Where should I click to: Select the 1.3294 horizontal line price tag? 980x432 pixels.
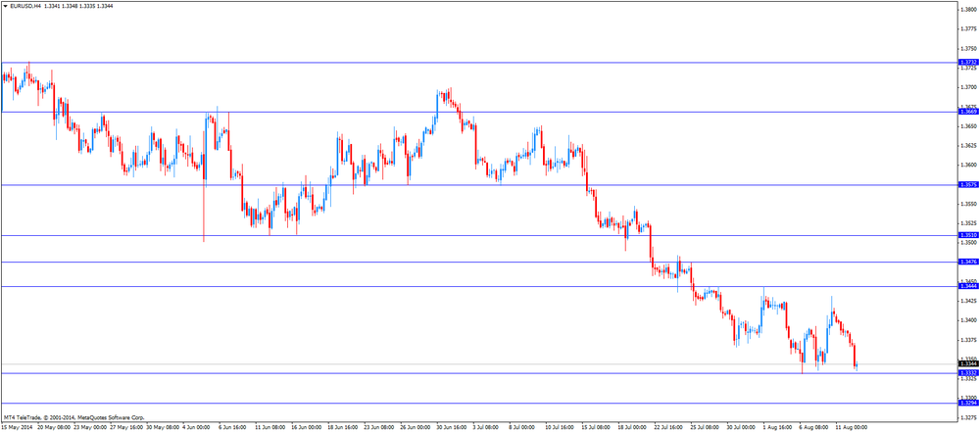[x=968, y=403]
